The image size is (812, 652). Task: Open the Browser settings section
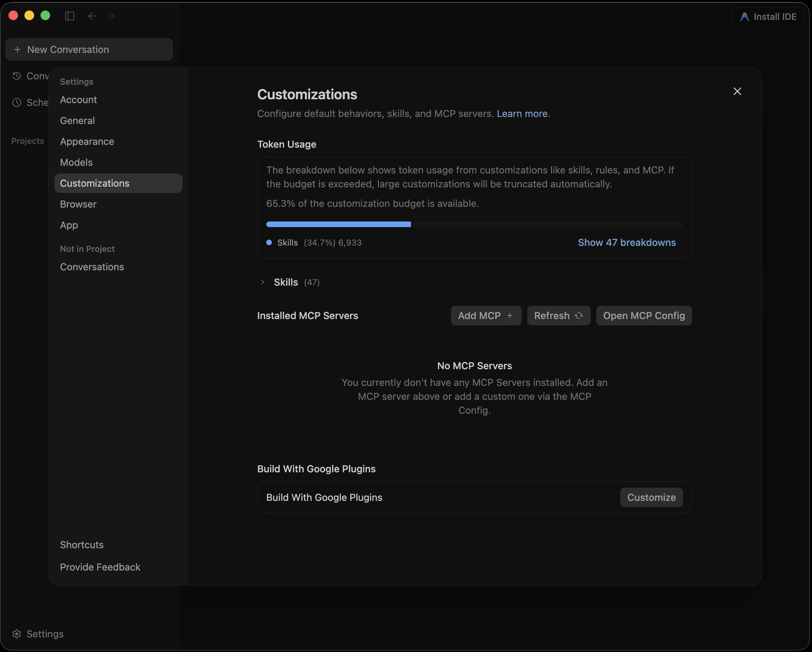click(x=118, y=204)
